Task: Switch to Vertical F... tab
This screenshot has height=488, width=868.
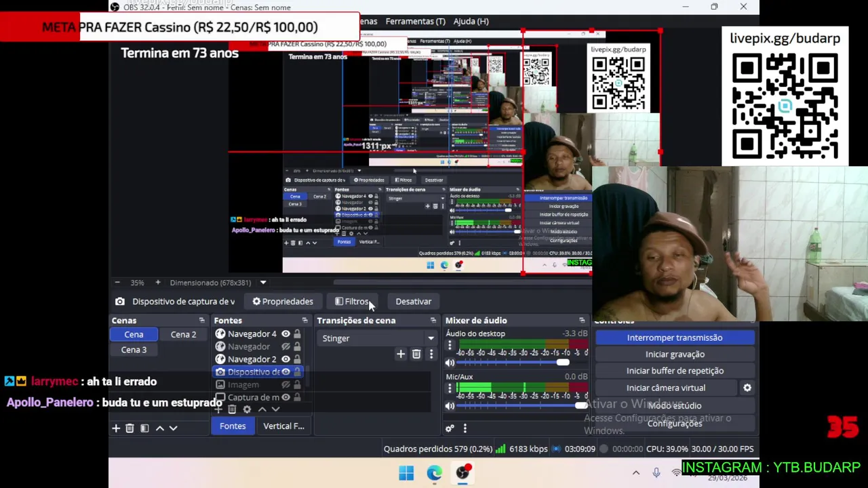Action: (283, 426)
